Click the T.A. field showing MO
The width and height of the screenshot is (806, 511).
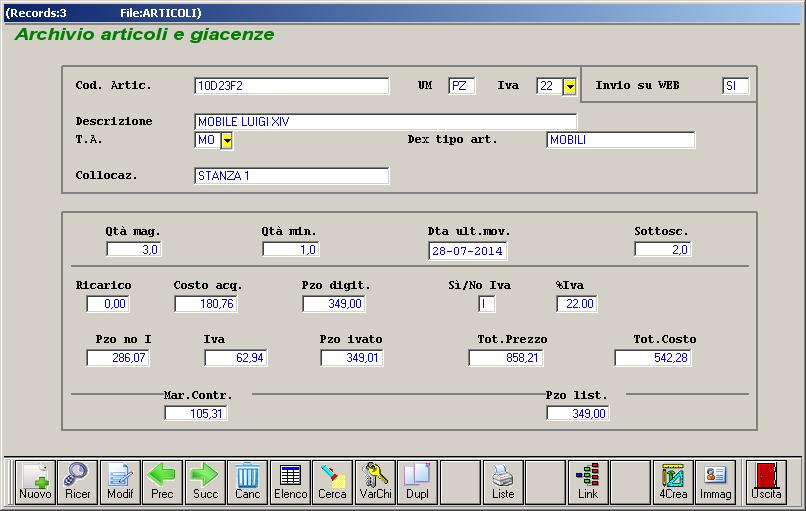[x=208, y=140]
